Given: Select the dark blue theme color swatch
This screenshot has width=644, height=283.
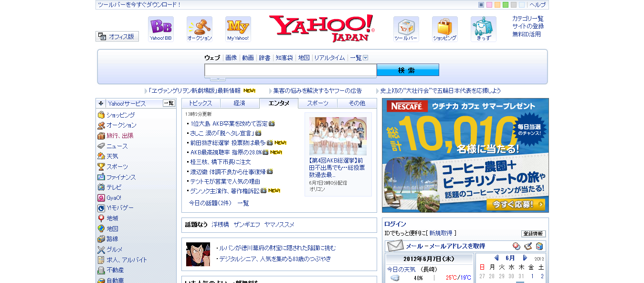Looking at the screenshot, I should [481, 5].
